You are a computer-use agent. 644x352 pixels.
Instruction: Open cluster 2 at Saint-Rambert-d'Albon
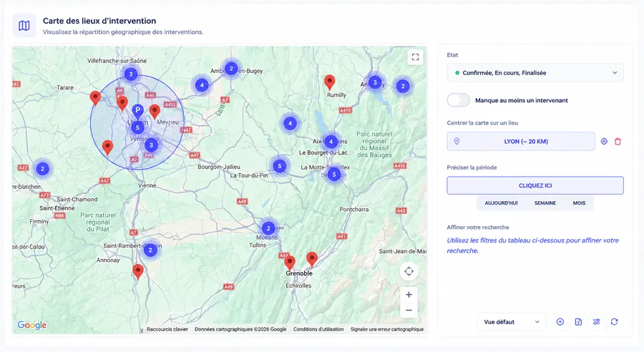(x=150, y=250)
